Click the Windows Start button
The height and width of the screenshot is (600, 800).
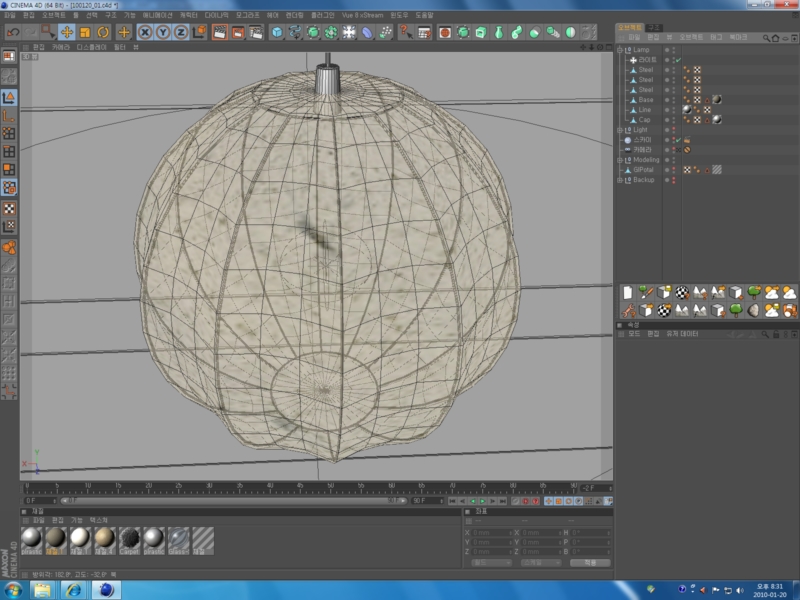point(13,591)
